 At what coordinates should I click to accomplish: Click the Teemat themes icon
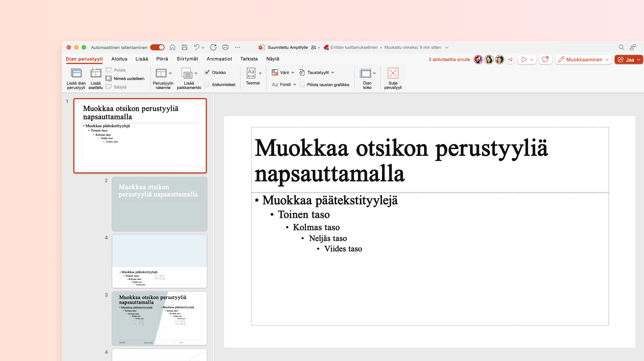251,73
